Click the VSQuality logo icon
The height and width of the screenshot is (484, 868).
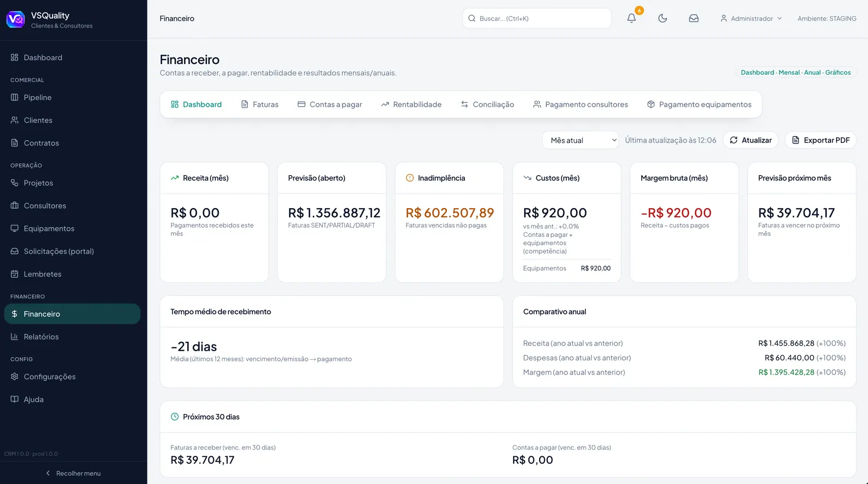click(x=15, y=20)
